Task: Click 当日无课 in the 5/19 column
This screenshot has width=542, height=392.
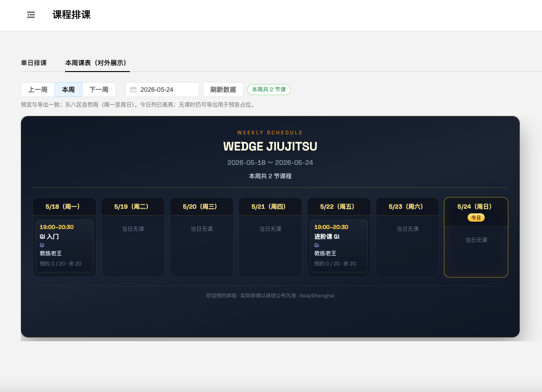Action: [133, 229]
